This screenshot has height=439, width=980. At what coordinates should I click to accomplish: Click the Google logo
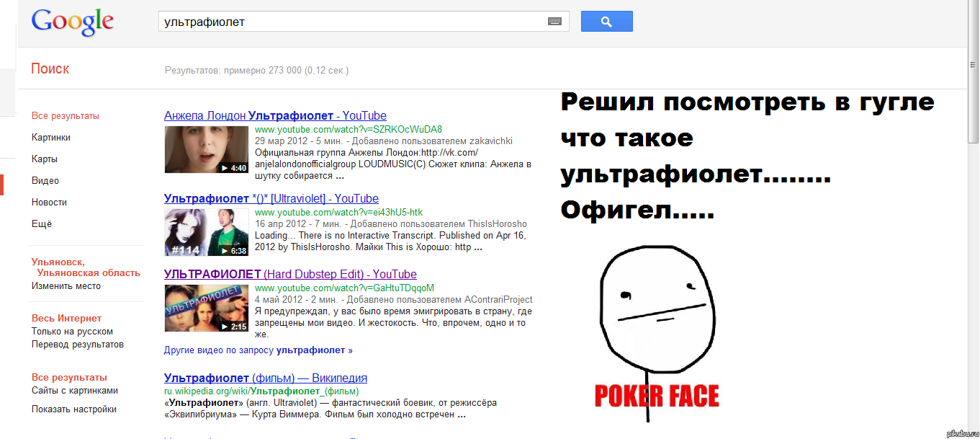(73, 22)
